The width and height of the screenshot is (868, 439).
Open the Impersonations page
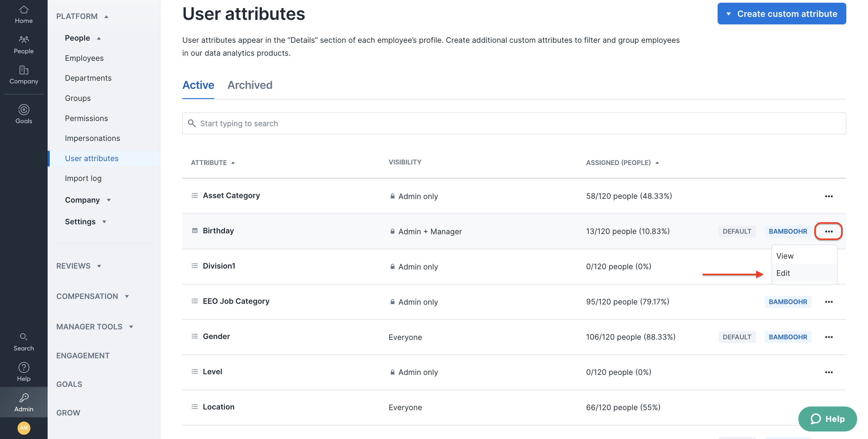point(92,139)
